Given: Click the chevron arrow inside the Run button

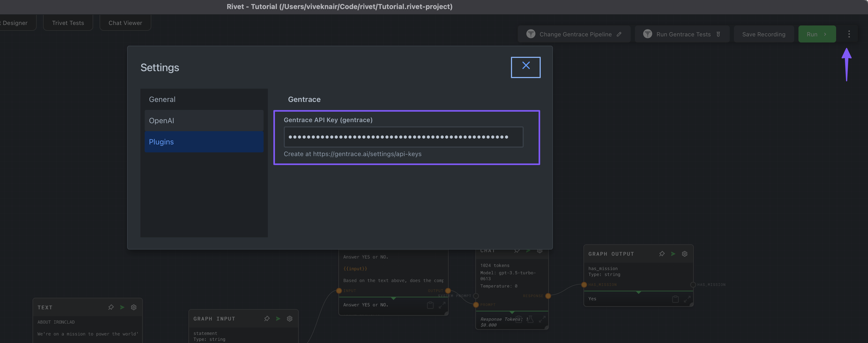Looking at the screenshot, I should (825, 34).
